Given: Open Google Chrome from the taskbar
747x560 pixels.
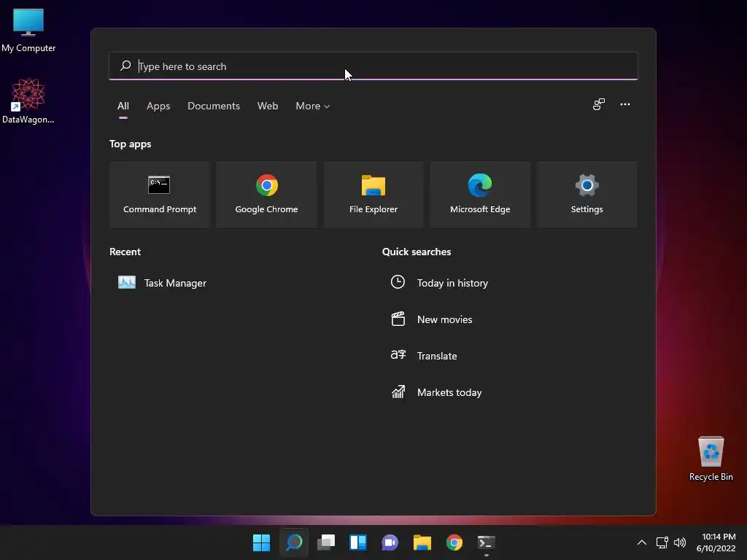Looking at the screenshot, I should pyautogui.click(x=454, y=542).
